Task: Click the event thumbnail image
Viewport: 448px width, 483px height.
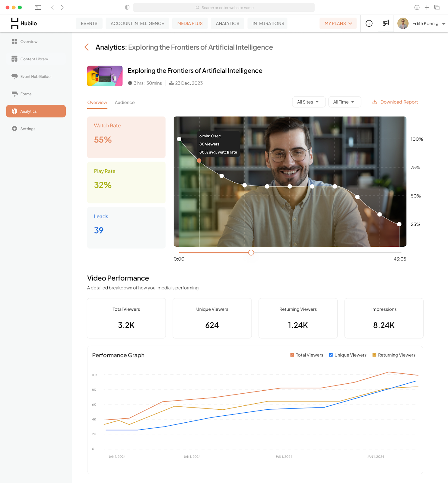Action: [105, 76]
